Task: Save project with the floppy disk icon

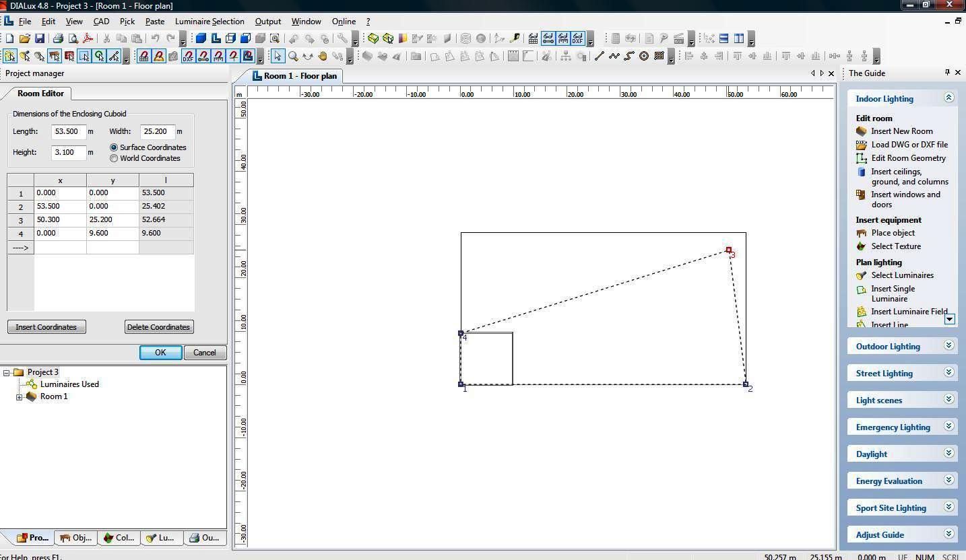Action: [39, 38]
